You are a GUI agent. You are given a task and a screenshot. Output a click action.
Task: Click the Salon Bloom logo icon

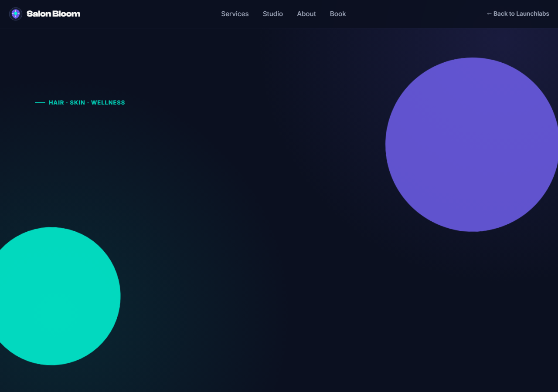(16, 14)
